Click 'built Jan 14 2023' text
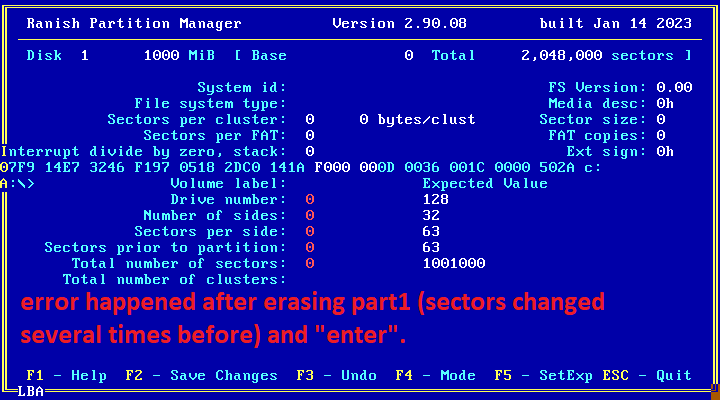720x400 pixels. tap(615, 23)
